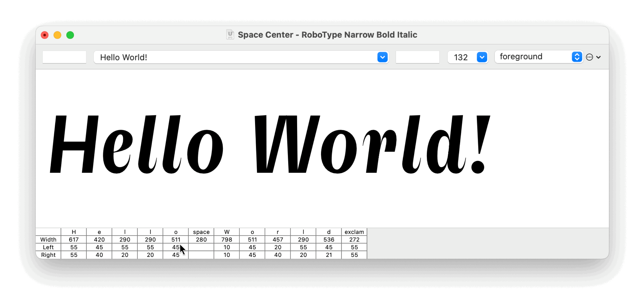Viewport: 644px width, 306px height.
Task: Click the empty after-text input field
Action: coord(417,57)
